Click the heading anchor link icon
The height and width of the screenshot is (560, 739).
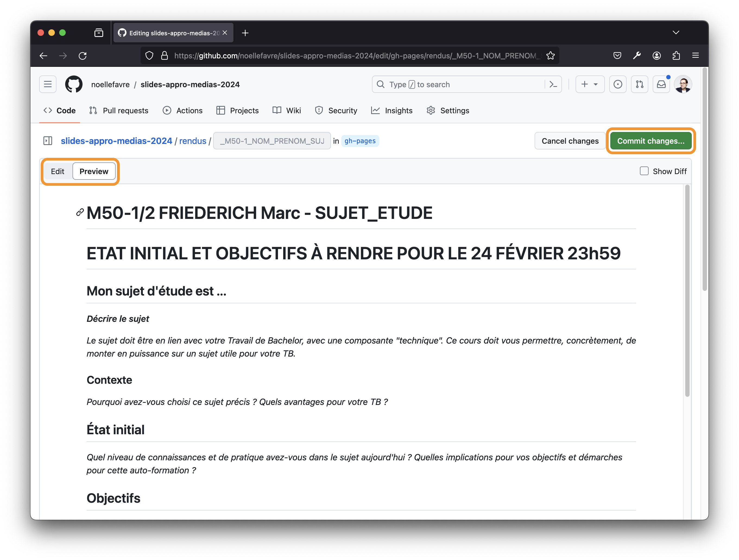[80, 212]
